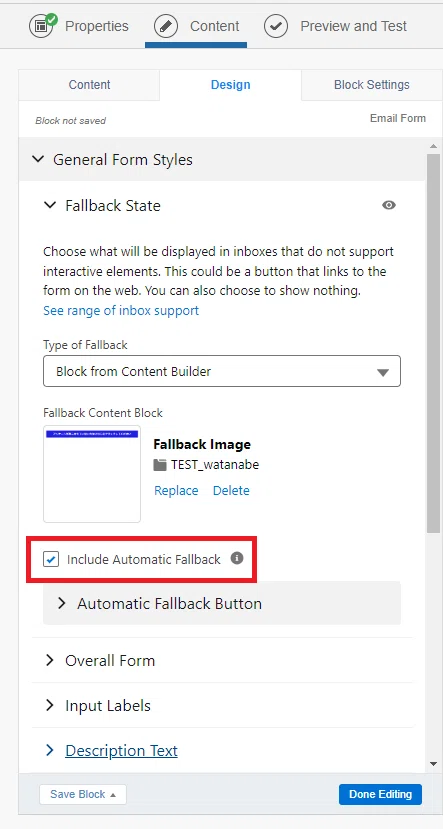443x829 pixels.
Task: Click info icon beside Include Automatic Fallback
Action: click(x=237, y=558)
